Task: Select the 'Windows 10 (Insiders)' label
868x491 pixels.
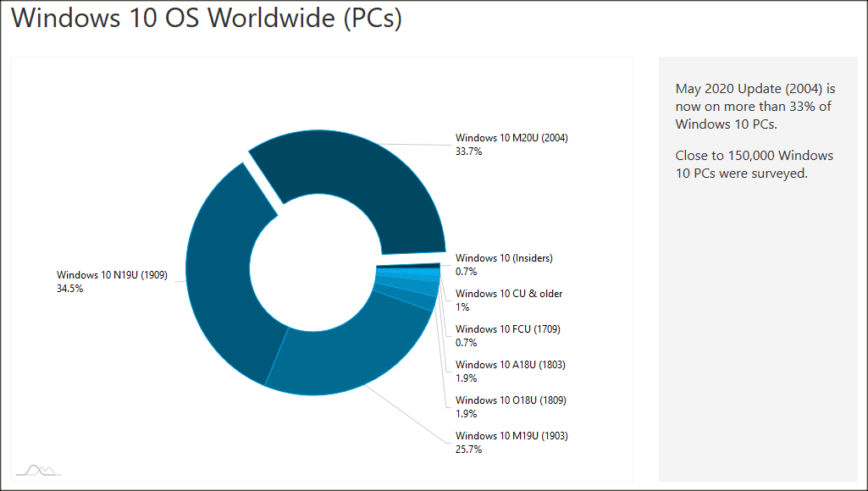Action: [504, 258]
